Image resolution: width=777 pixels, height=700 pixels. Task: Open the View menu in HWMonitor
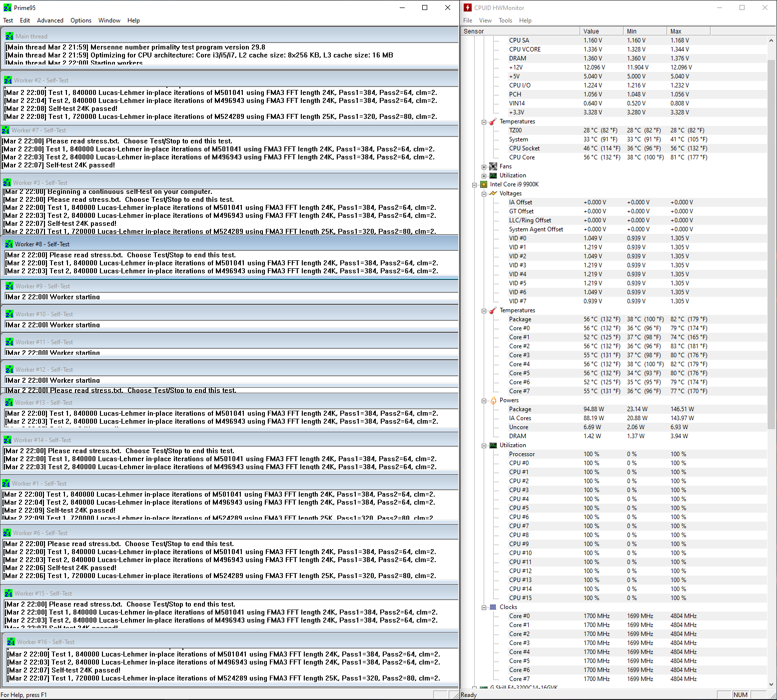point(485,20)
